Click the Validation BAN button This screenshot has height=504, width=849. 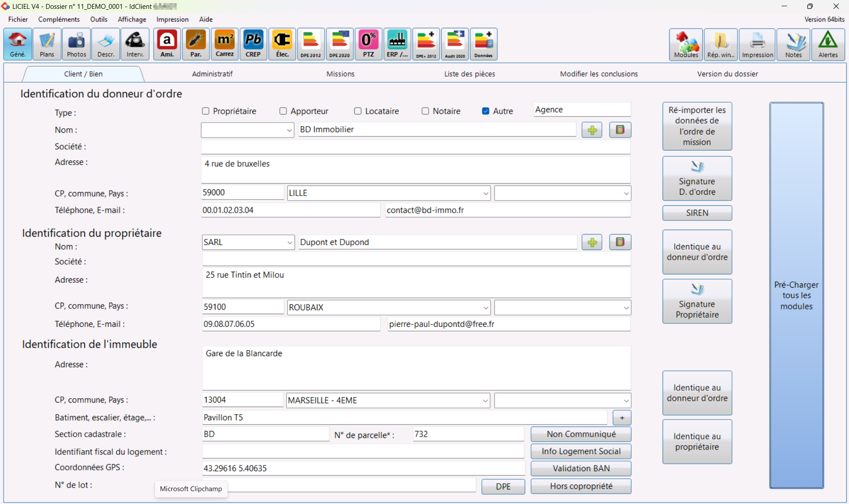[581, 469]
